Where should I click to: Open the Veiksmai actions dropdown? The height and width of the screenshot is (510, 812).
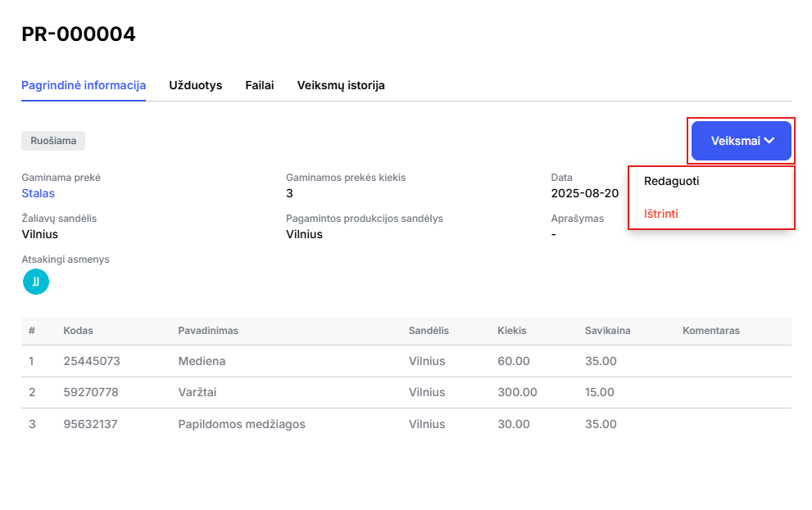click(741, 141)
